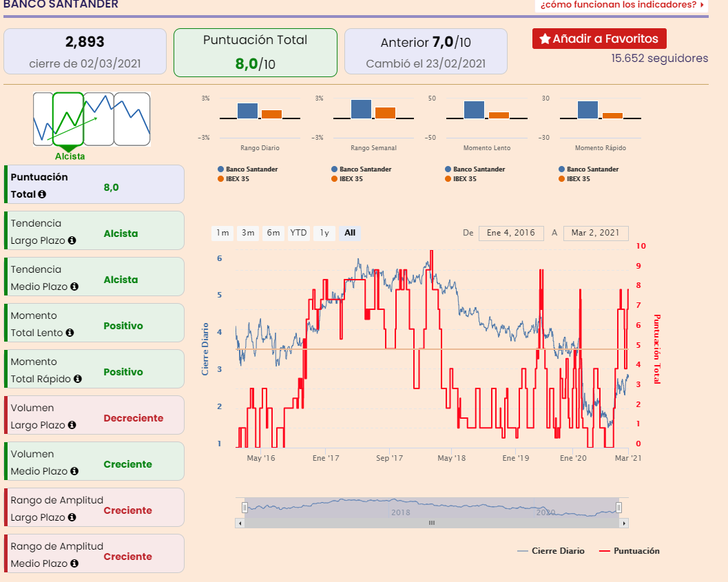This screenshot has height=582, width=728.
Task: Select 6m chart range
Action: click(x=273, y=233)
